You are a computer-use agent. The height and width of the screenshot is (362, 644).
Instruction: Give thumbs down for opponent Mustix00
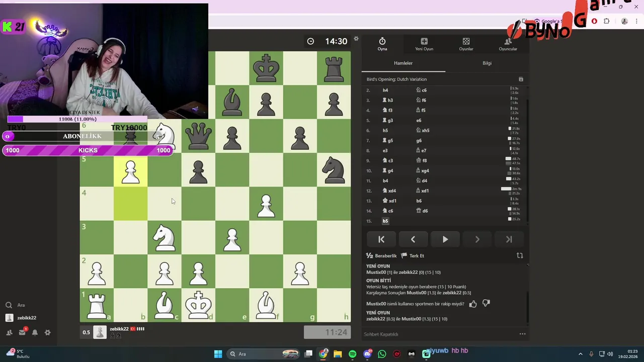click(x=486, y=304)
